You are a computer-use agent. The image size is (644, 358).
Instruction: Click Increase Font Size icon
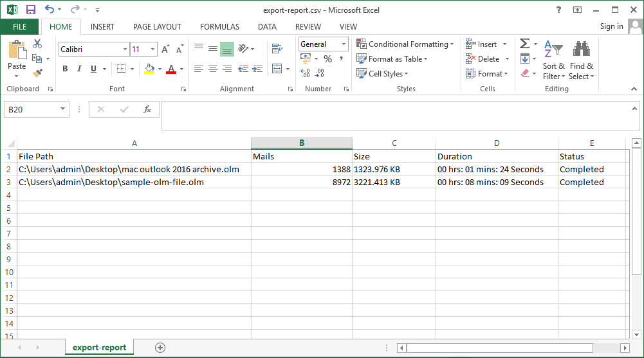coord(165,49)
